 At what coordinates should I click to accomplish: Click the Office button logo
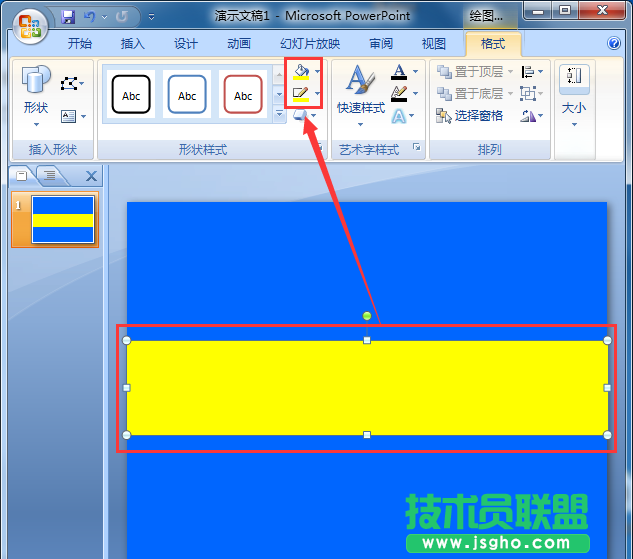pos(29,24)
